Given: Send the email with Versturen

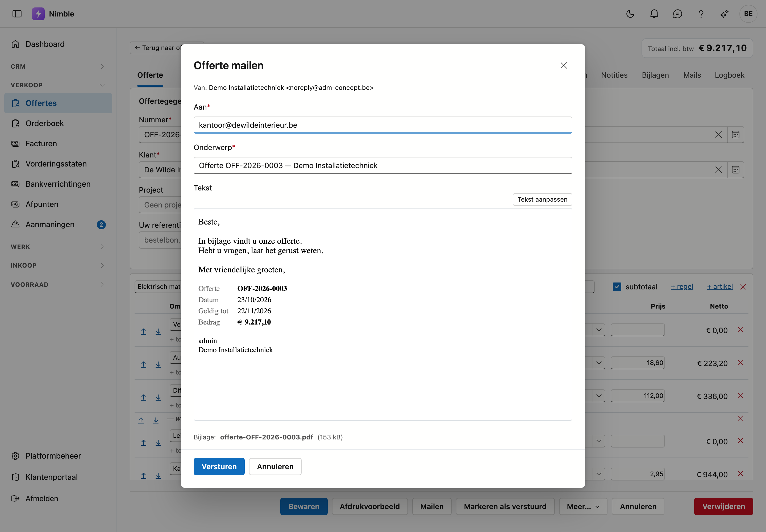Looking at the screenshot, I should point(219,466).
